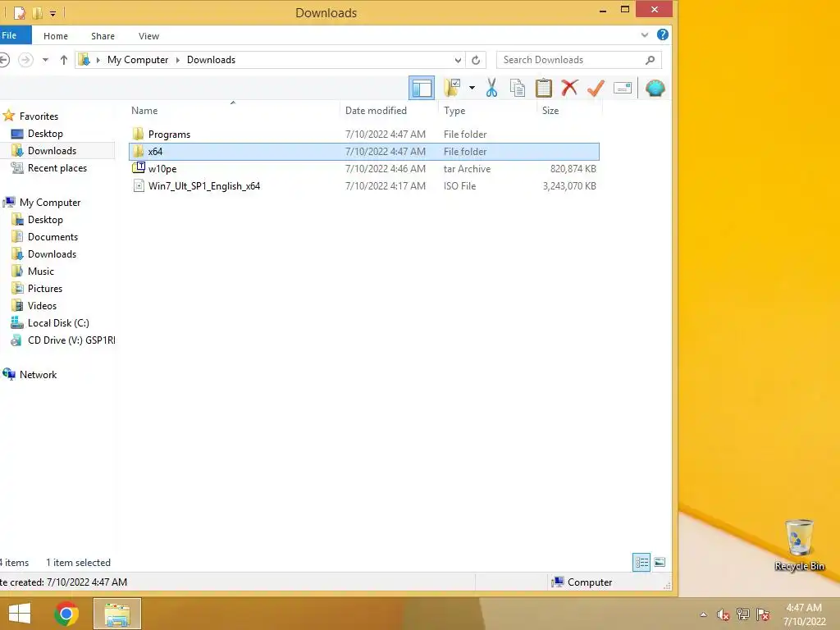Screen dimensions: 840x630
Task: Toggle the navigation pane layout button
Action: [422, 88]
